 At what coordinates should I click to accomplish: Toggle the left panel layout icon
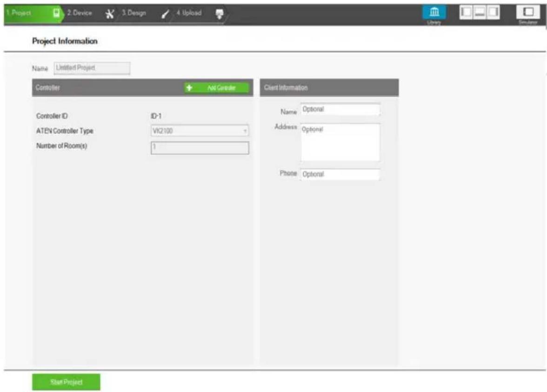[466, 12]
